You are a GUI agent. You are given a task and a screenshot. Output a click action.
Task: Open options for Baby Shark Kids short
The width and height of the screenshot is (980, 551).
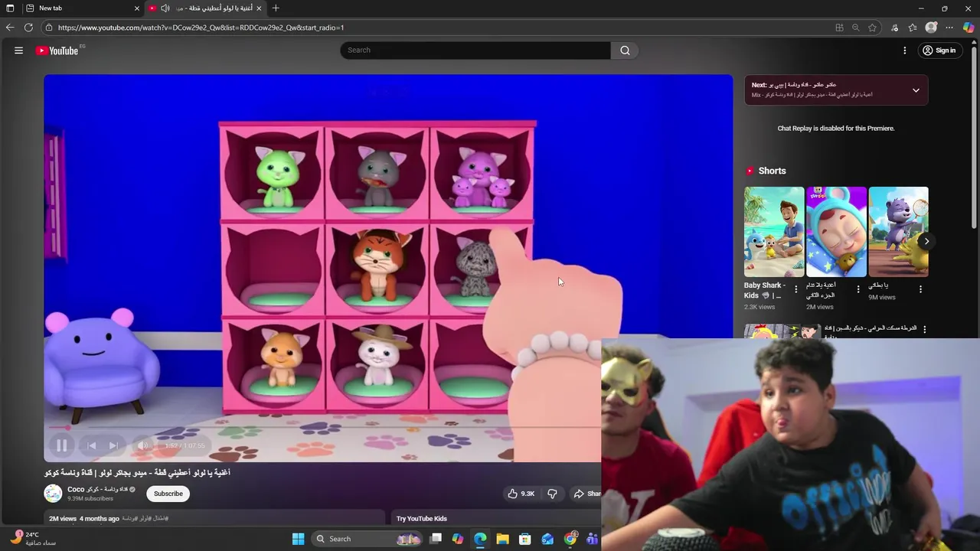tap(795, 289)
